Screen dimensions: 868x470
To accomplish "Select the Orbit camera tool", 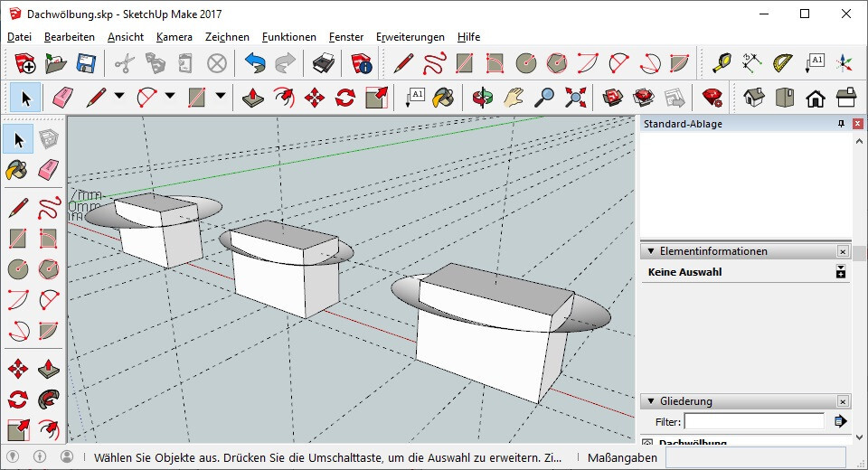I will 483,98.
